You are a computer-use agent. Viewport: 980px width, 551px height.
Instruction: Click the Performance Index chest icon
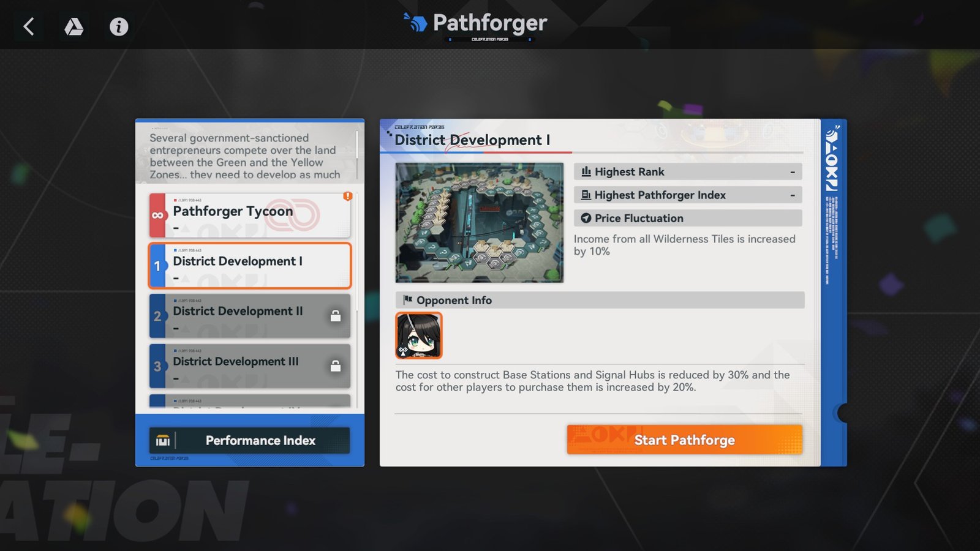click(163, 441)
